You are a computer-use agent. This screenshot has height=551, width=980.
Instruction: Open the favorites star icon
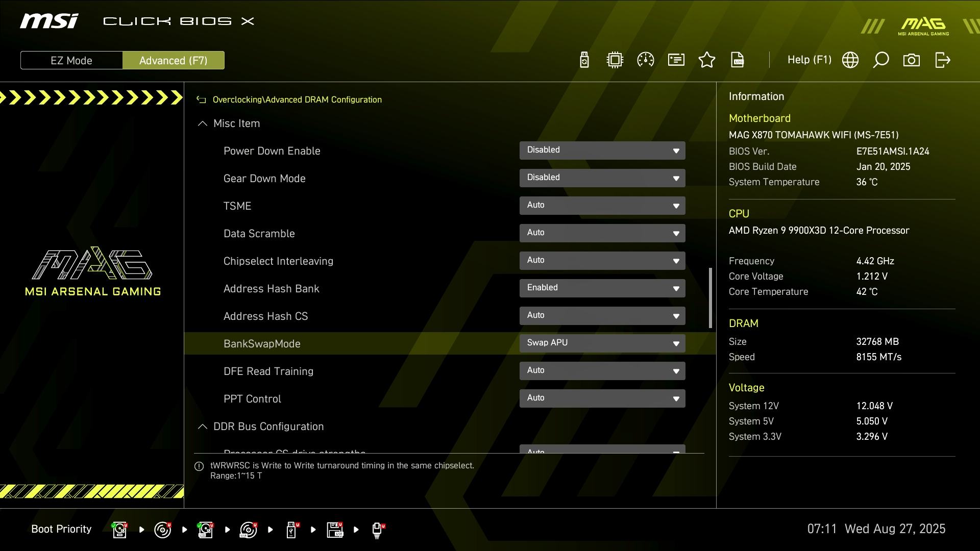point(707,60)
